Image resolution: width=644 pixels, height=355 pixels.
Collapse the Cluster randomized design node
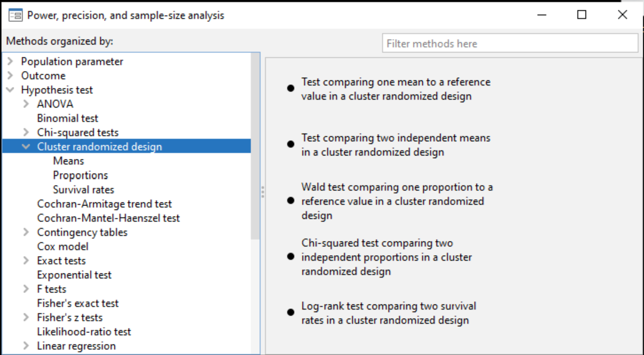[x=26, y=146]
